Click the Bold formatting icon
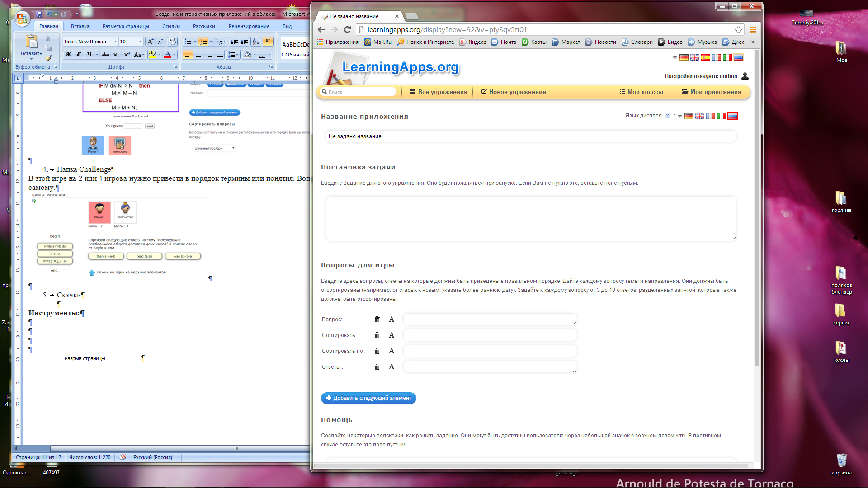Viewport: 868px width, 488px height. coord(67,54)
